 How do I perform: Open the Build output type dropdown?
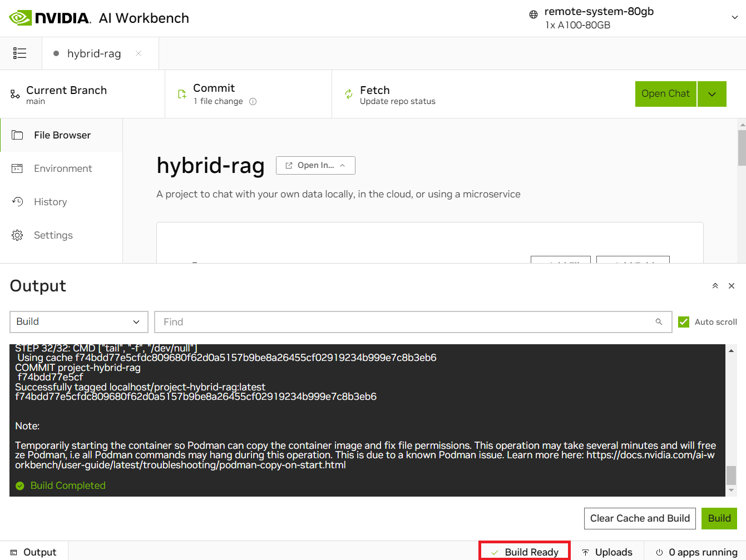tap(79, 322)
